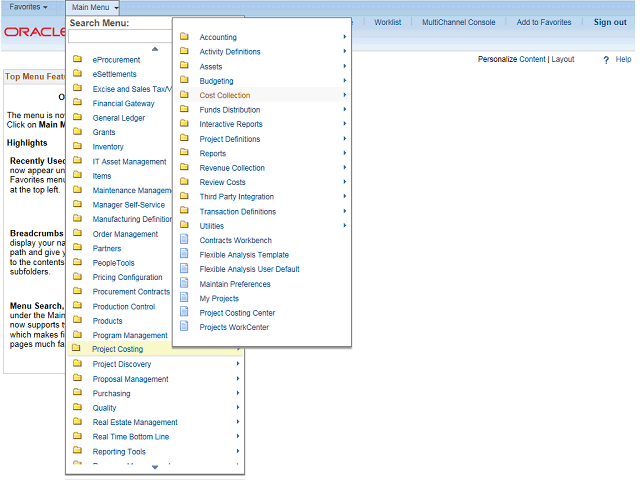Open Order Management menu folder
This screenshot has width=640, height=480.
click(x=125, y=234)
